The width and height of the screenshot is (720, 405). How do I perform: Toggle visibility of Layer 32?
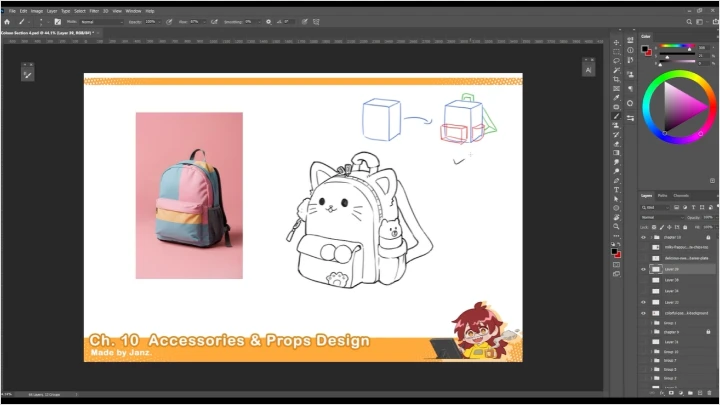pyautogui.click(x=644, y=302)
